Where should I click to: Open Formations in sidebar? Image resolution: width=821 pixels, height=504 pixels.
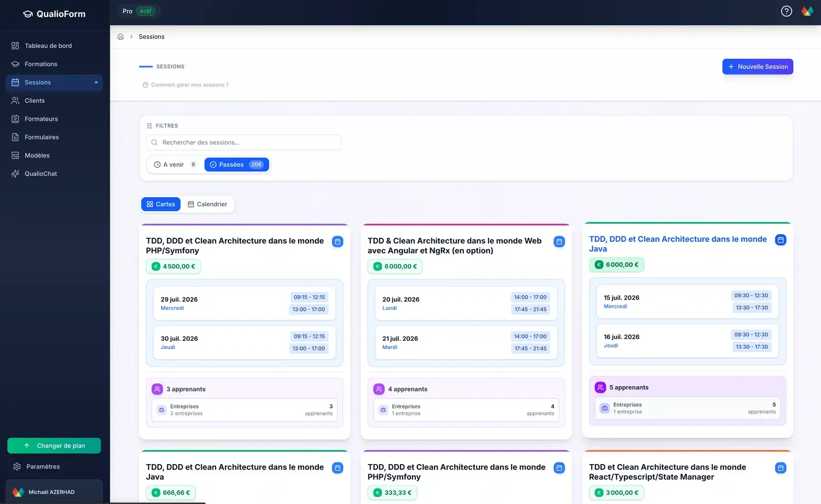pyautogui.click(x=54, y=64)
